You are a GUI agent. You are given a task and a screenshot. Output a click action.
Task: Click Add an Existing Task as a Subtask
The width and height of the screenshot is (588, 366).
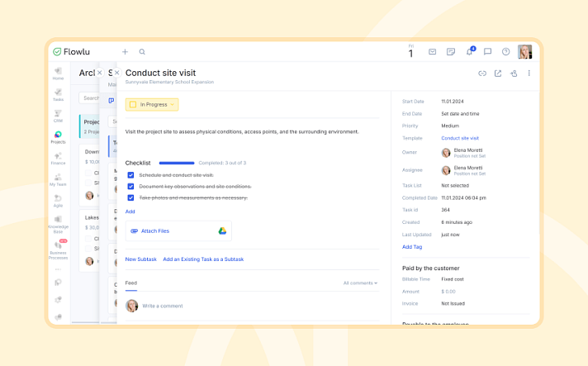tap(203, 259)
